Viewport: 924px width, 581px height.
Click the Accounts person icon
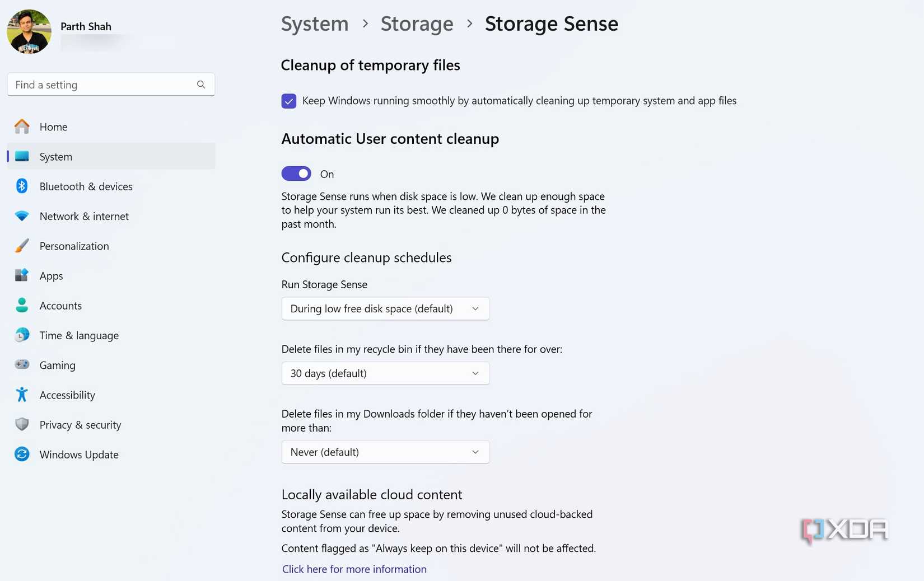[21, 305]
